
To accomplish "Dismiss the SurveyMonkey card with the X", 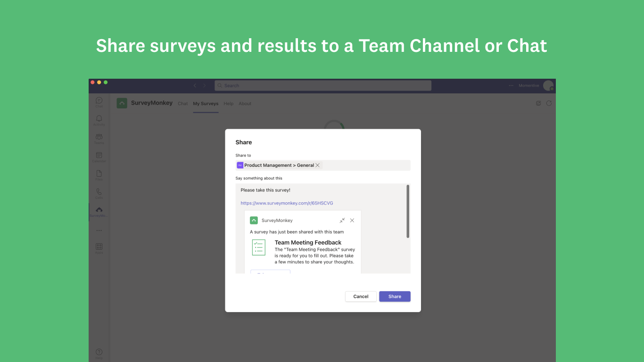I will point(352,220).
